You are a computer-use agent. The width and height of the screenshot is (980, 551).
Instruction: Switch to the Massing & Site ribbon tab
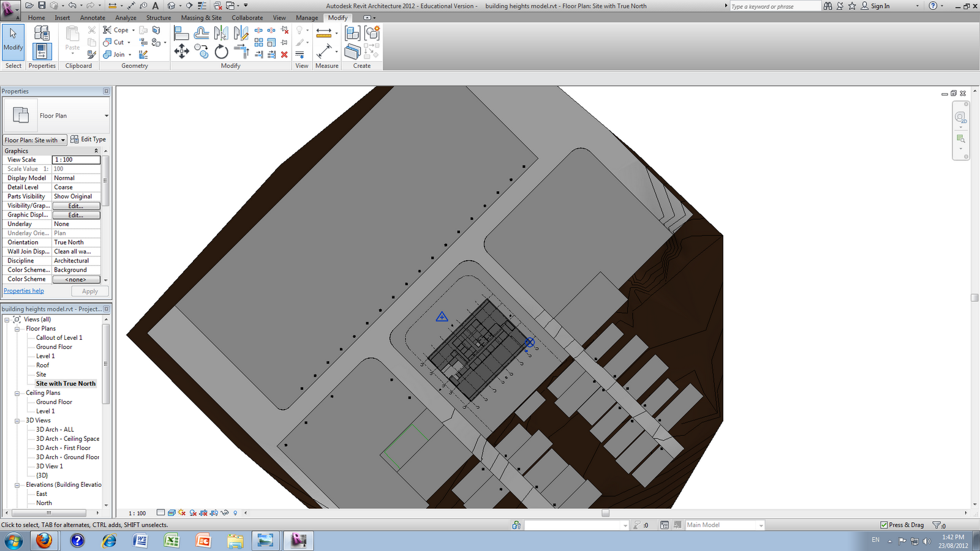(201, 18)
